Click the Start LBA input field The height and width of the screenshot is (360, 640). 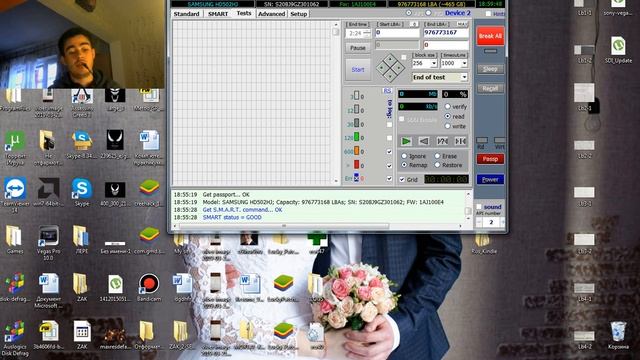click(397, 32)
